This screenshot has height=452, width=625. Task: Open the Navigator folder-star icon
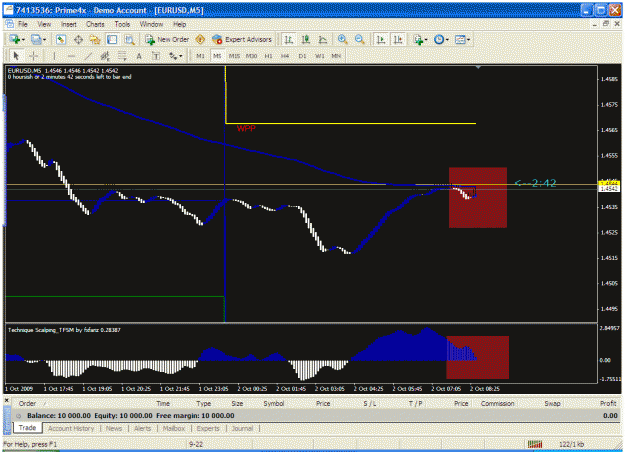point(95,39)
